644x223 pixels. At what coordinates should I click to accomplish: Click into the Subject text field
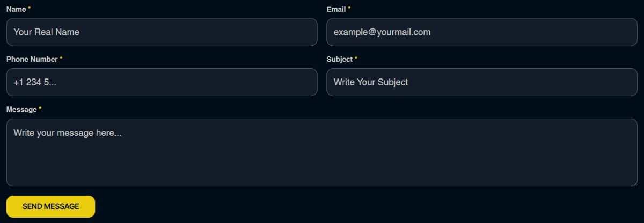[482, 82]
